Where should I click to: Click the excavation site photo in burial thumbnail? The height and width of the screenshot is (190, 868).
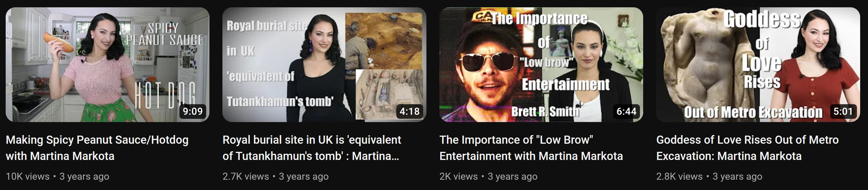[384, 41]
